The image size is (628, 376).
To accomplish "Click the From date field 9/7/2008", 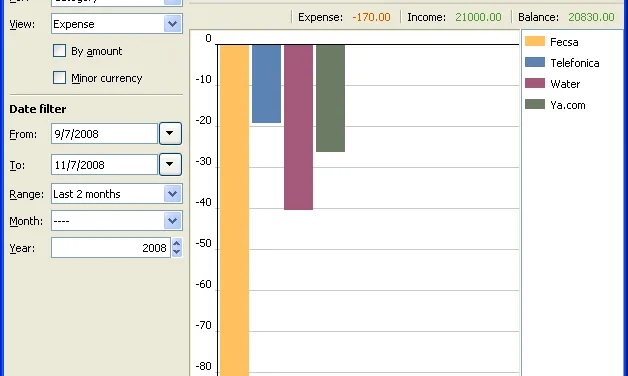I will click(104, 134).
